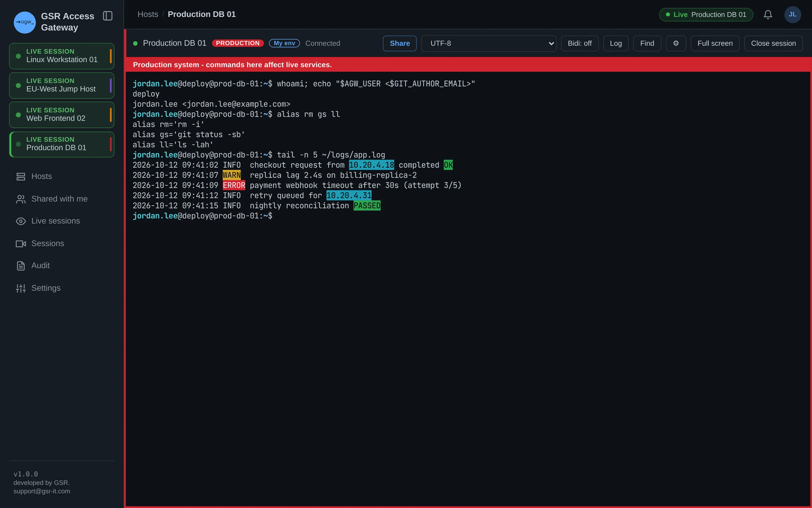Viewport: 812px width, 508px height.
Task: Click the tail -n 5 ~/logs/app.log command
Action: coord(331,155)
